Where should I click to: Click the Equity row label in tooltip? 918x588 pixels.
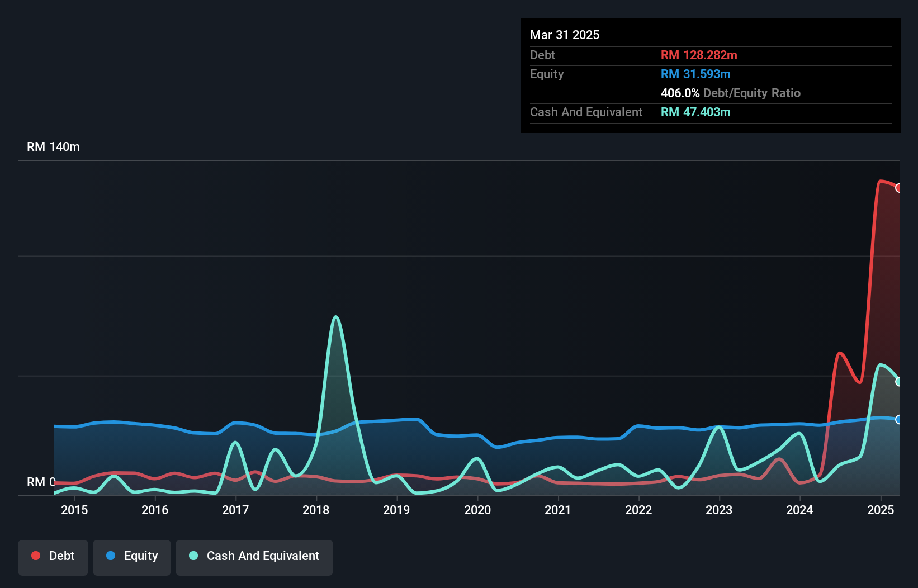coord(547,74)
